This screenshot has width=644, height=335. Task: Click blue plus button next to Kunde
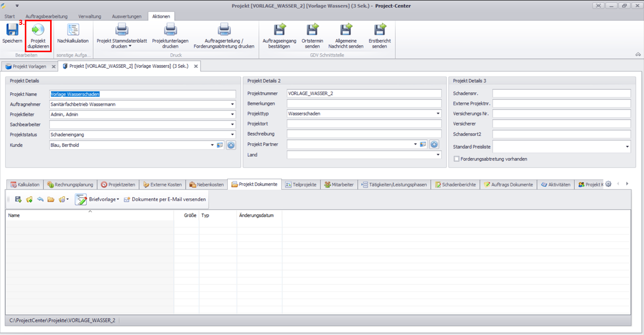[231, 145]
